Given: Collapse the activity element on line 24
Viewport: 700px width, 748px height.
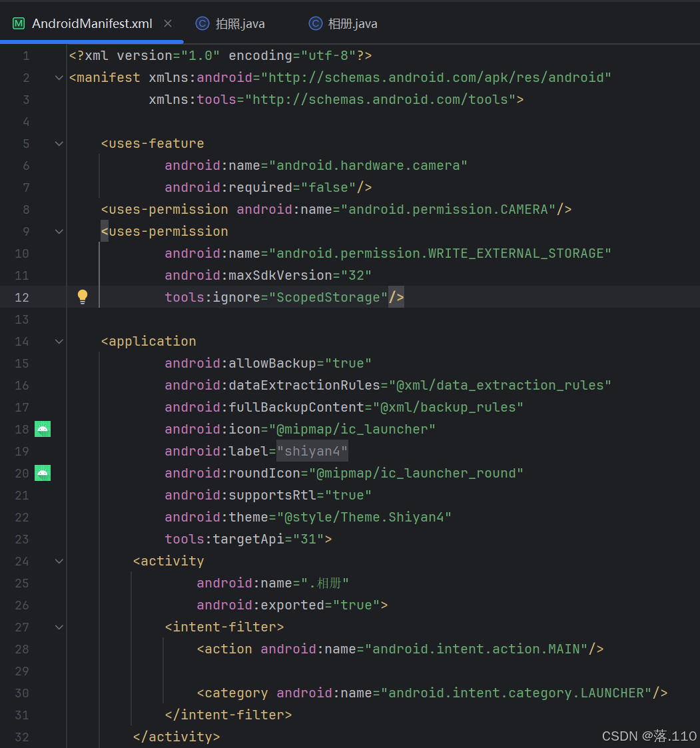Looking at the screenshot, I should coord(59,561).
